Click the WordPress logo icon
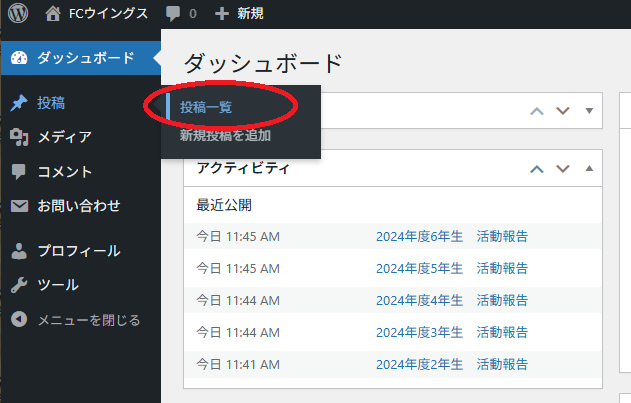This screenshot has width=631, height=403. point(20,14)
